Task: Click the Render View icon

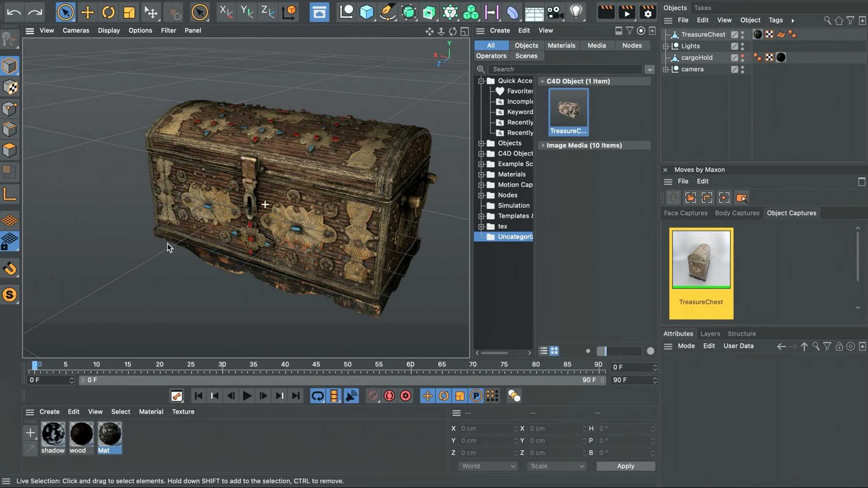Action: pyautogui.click(x=605, y=12)
